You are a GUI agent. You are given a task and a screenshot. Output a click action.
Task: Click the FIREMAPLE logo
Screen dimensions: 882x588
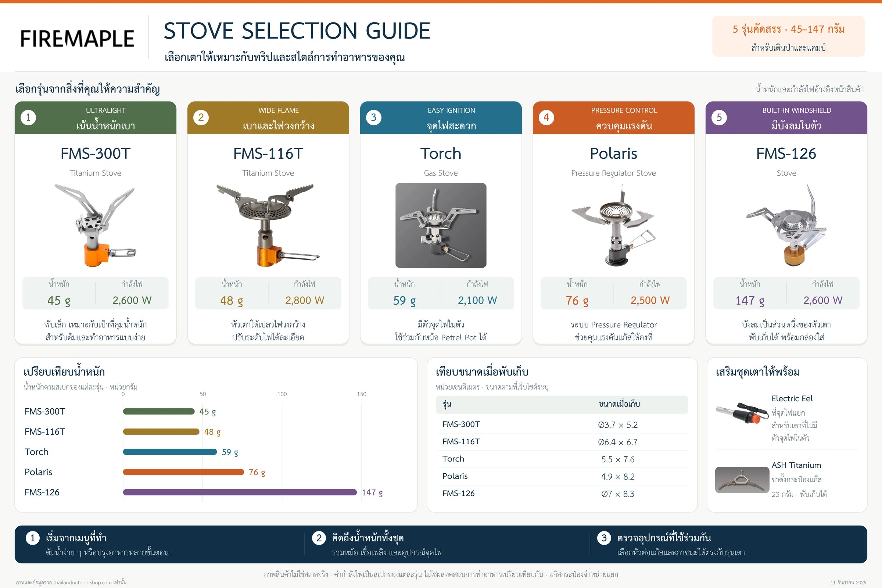pyautogui.click(x=77, y=39)
